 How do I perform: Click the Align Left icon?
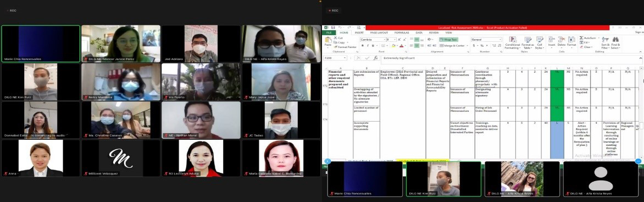(x=412, y=46)
